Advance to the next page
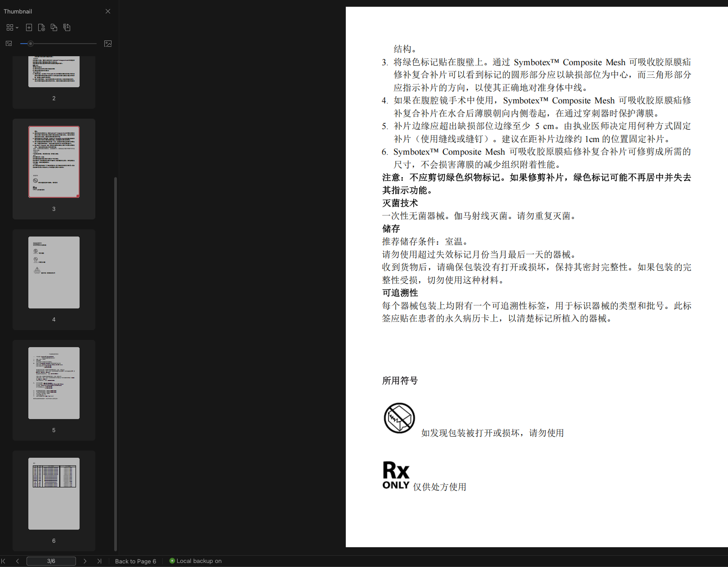The width and height of the screenshot is (728, 567). 85,561
